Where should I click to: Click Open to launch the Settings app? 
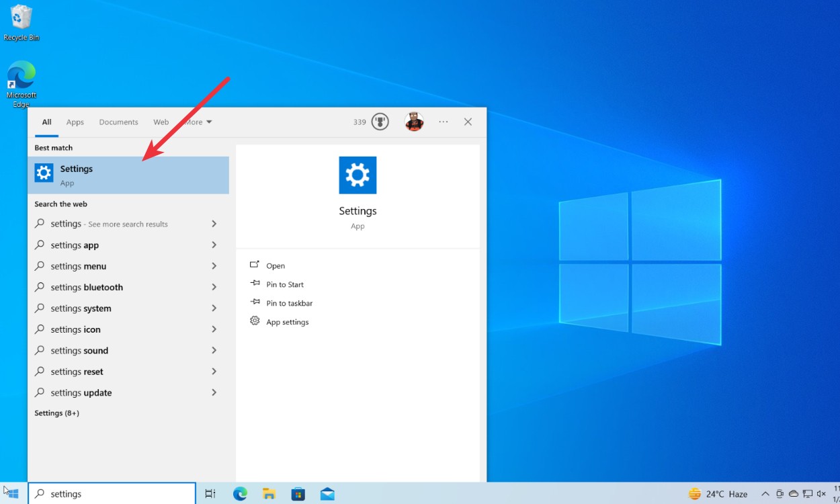(x=276, y=265)
